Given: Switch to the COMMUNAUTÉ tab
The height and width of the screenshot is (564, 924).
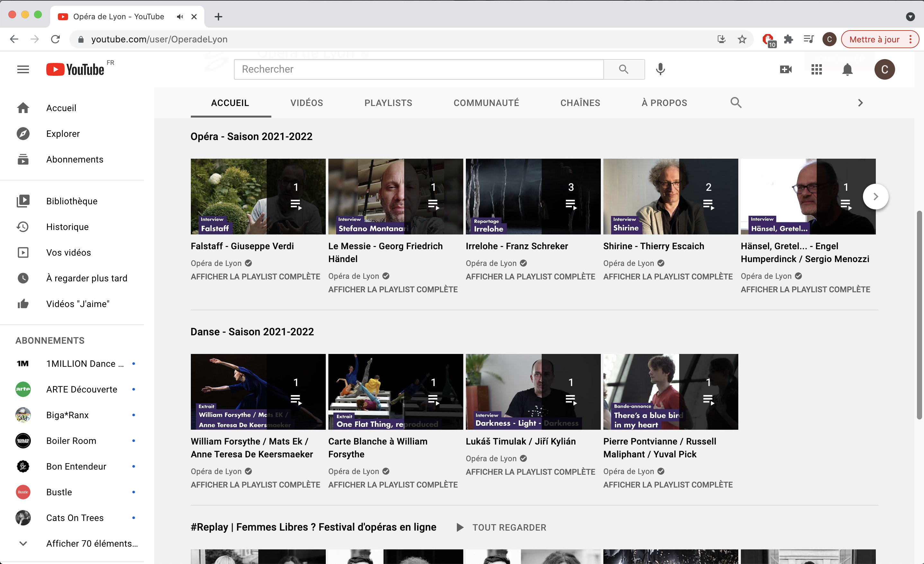Looking at the screenshot, I should [x=486, y=103].
